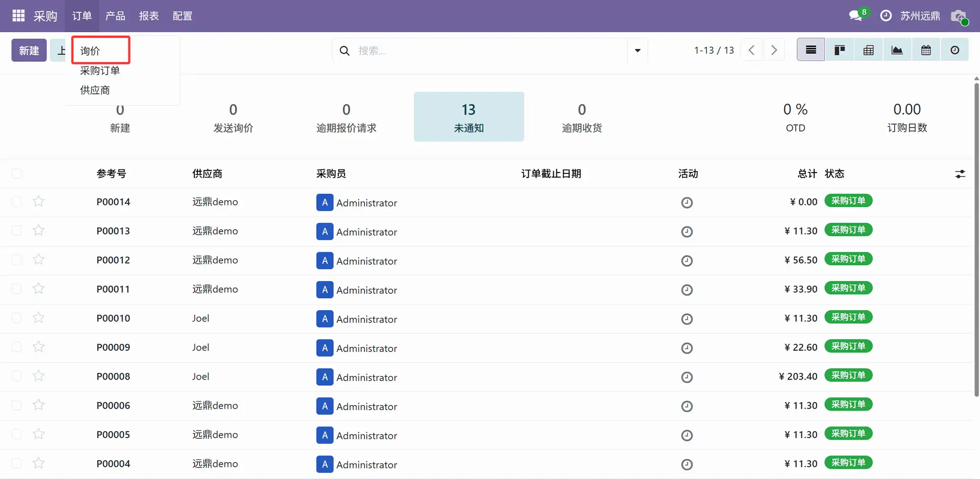Screen dimensions: 980x479
Task: Select checkbox for order P00013
Action: tap(17, 231)
